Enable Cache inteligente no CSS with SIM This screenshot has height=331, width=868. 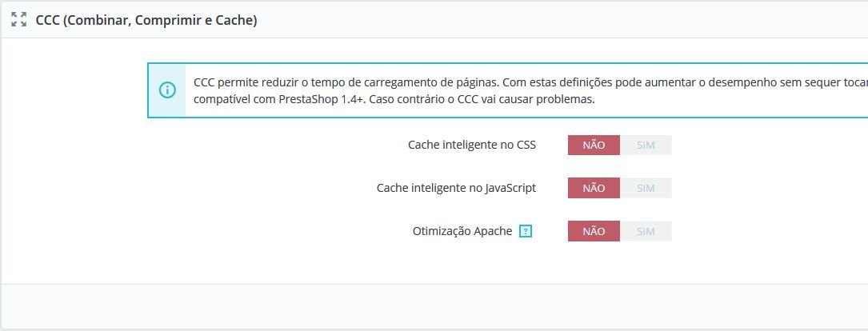tap(646, 145)
